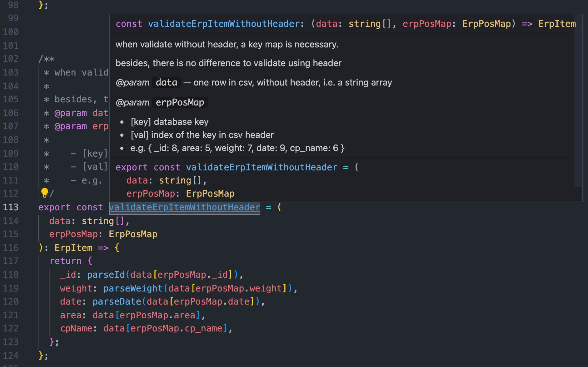Click 'parseDate' function call on line 120
This screenshot has height=367, width=588.
coord(117,301)
